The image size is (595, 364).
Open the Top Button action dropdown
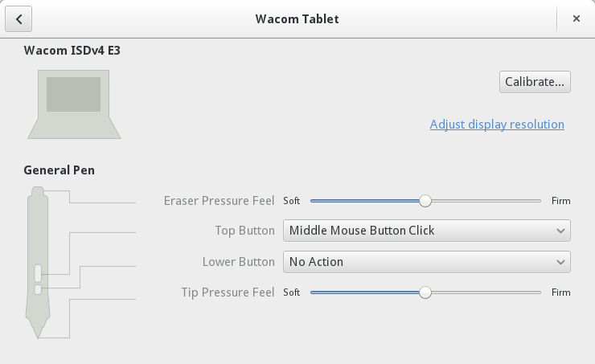tap(426, 231)
